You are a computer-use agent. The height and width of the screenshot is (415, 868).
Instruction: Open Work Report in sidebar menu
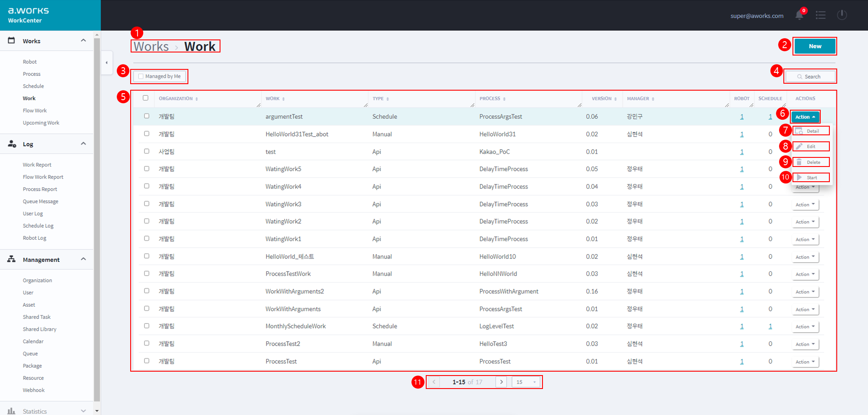coord(37,165)
